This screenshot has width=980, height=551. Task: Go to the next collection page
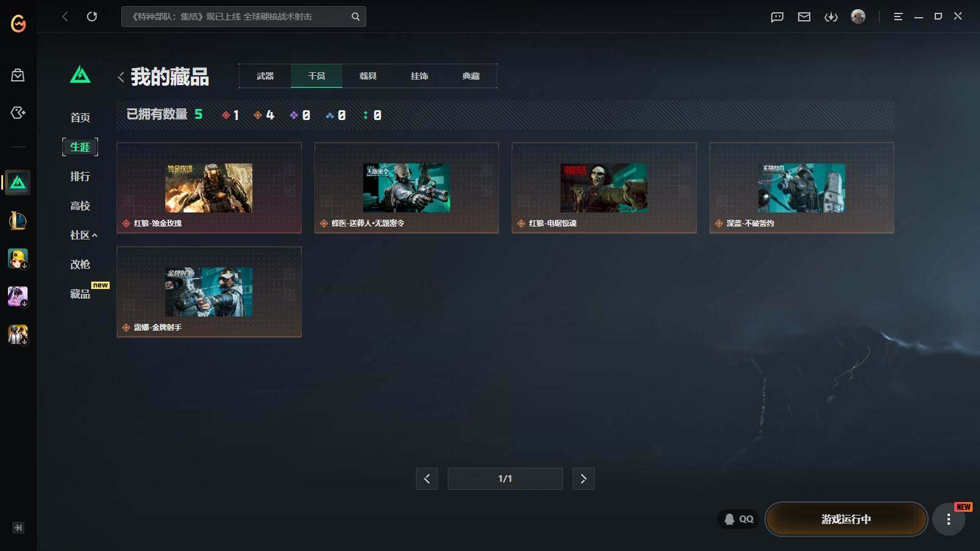[584, 479]
